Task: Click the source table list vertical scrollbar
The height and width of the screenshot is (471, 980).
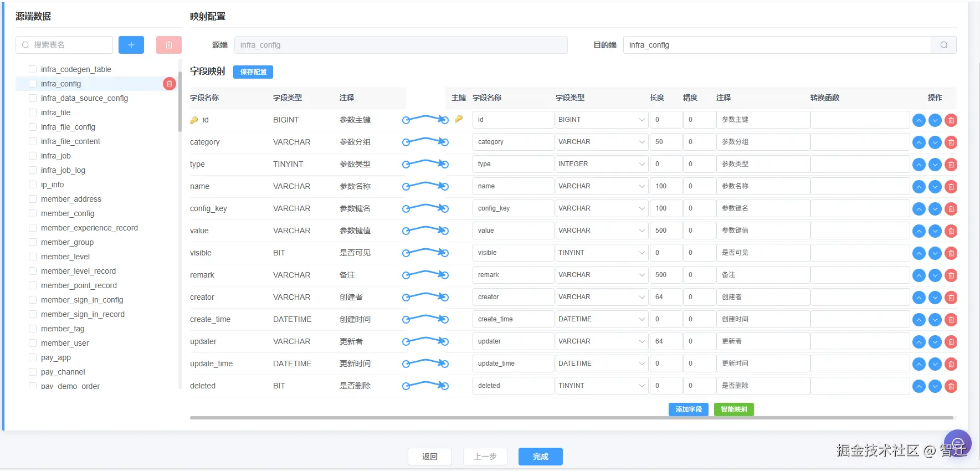Action: coord(180,103)
